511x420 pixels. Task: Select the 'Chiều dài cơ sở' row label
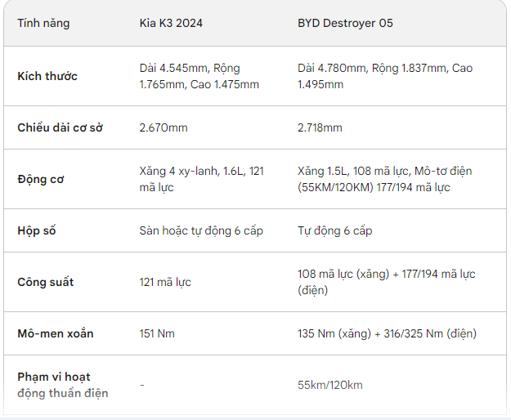point(60,127)
